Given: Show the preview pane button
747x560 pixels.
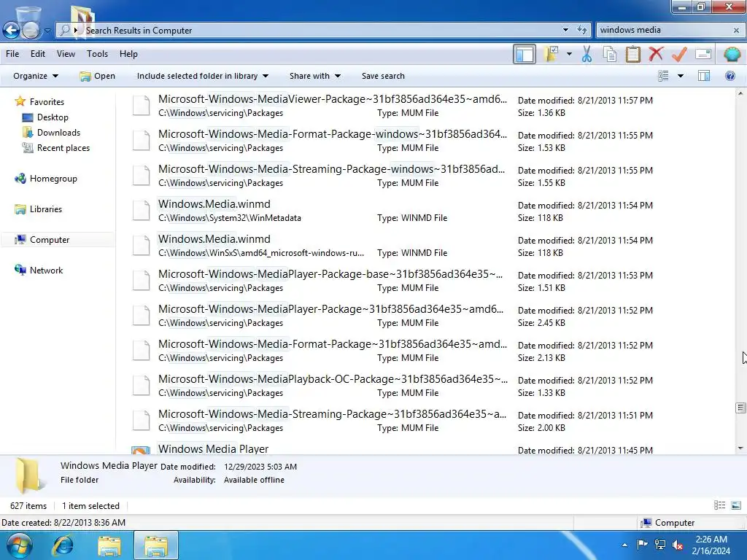Looking at the screenshot, I should point(704,76).
